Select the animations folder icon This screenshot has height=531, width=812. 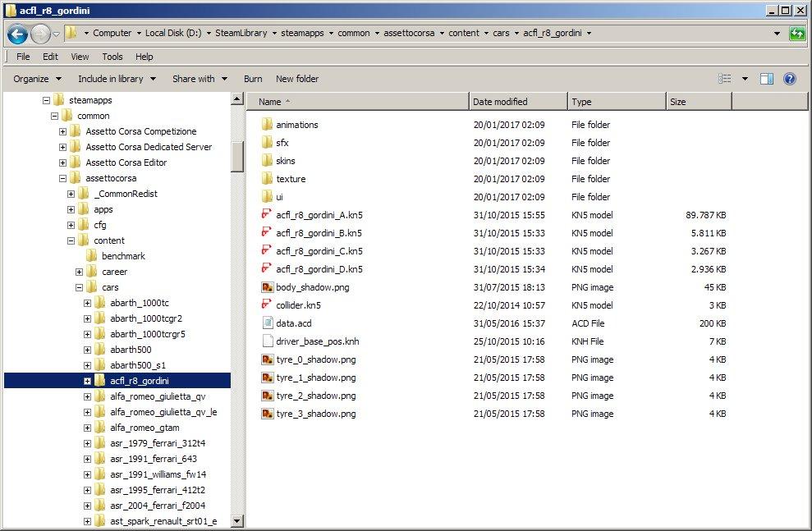(267, 124)
